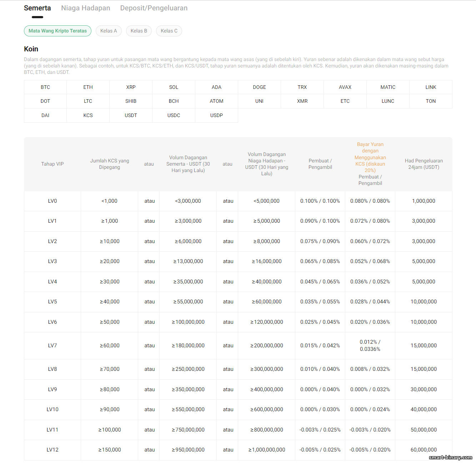This screenshot has width=476, height=464.
Task: Click the <3,000,000 spot volume cell
Action: 188,201
